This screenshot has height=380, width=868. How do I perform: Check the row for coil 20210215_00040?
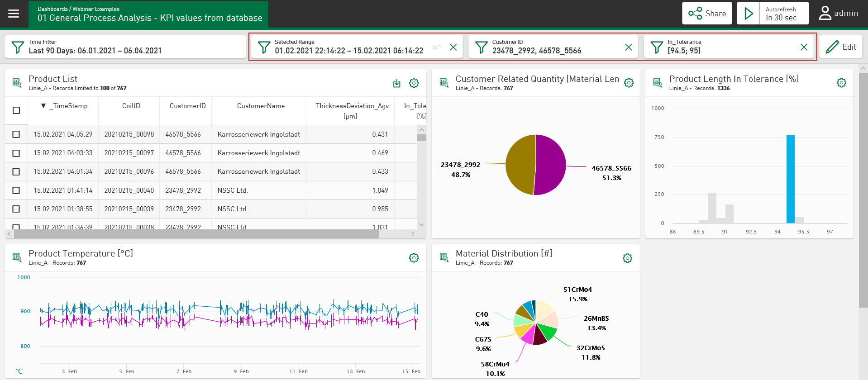(x=16, y=190)
